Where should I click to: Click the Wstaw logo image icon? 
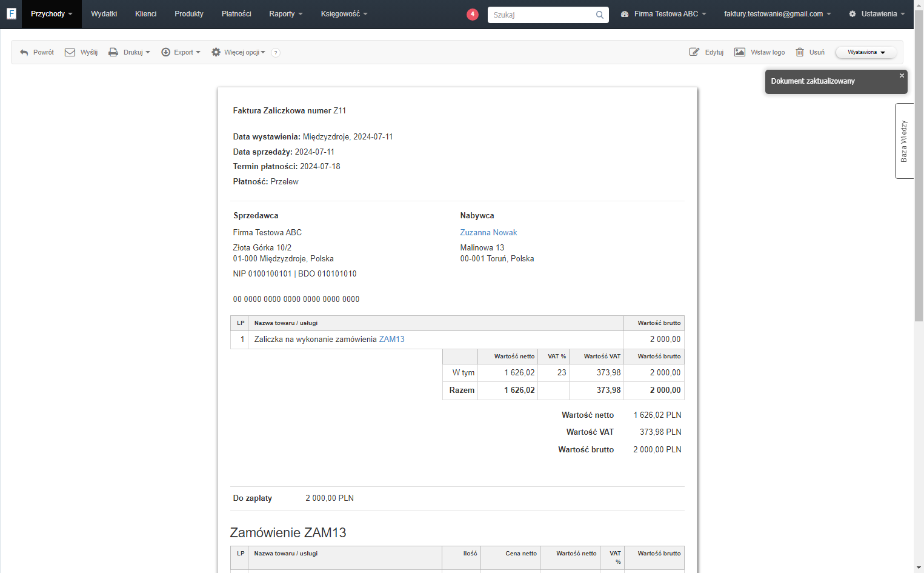click(740, 52)
